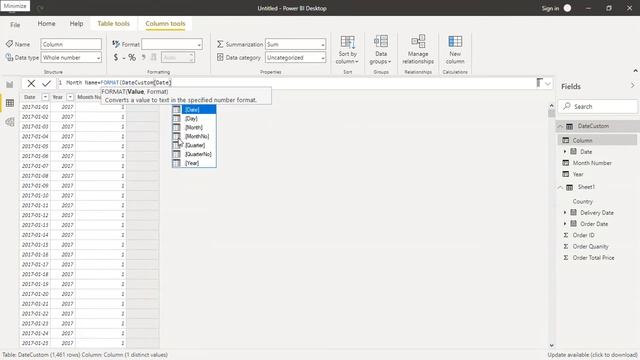Apply percentage format icon
This screenshot has height=360, width=640.
click(x=132, y=58)
